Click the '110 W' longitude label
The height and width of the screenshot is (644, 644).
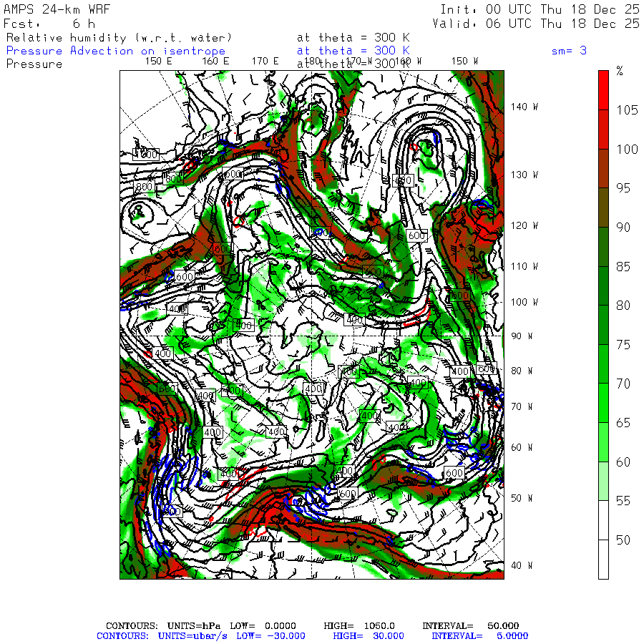click(x=525, y=267)
